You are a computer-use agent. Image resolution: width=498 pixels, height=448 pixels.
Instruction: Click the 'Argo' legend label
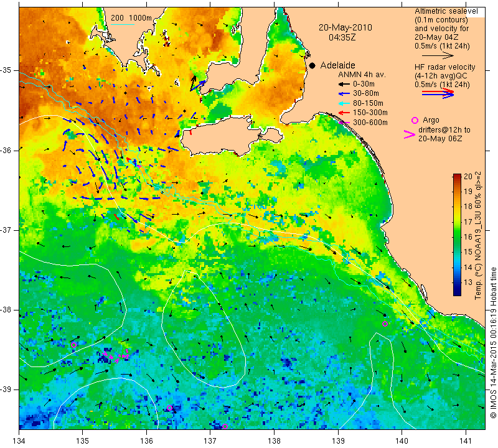431,120
